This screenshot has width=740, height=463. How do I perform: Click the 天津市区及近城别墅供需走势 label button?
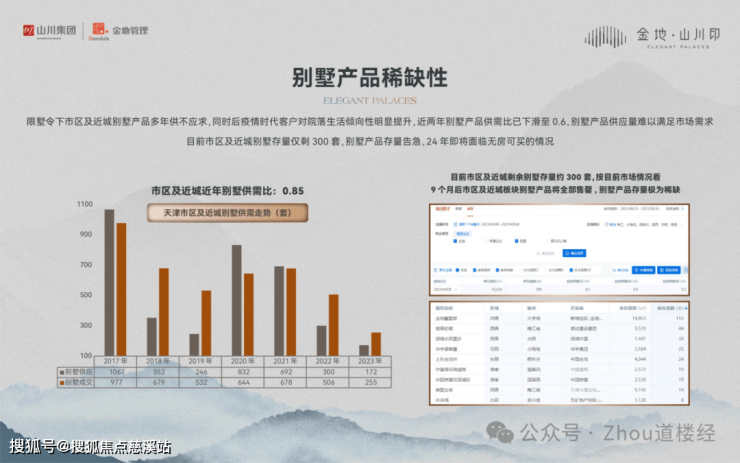(x=227, y=213)
